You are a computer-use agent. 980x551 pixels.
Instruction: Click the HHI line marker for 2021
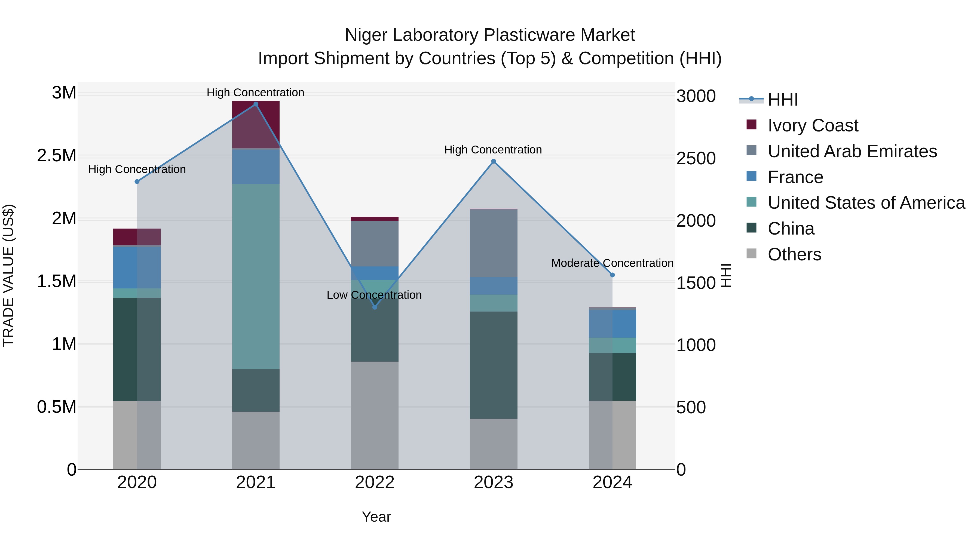click(256, 104)
